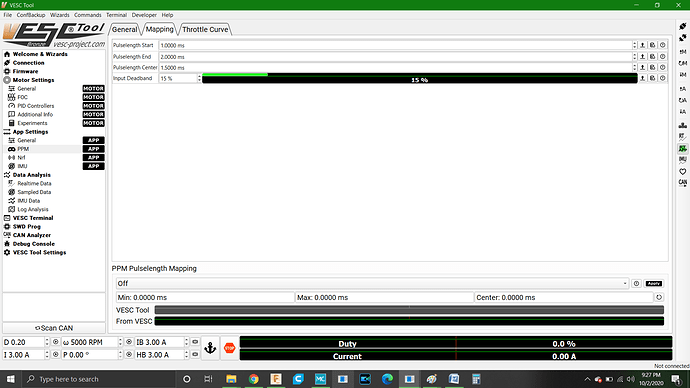Image resolution: width=690 pixels, height=388 pixels.
Task: Click the Pulselength End spinner arrows
Action: 635,57
